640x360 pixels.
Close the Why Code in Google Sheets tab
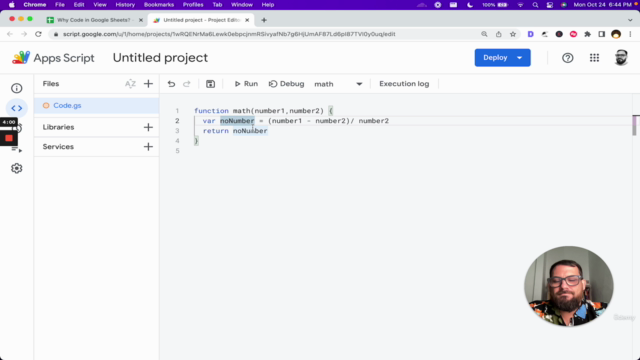click(x=141, y=20)
